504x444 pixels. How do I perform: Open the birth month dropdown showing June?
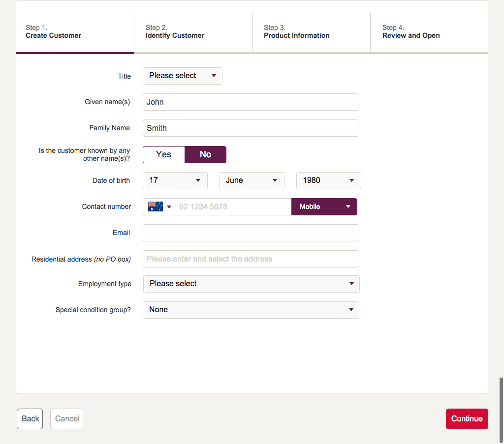click(x=252, y=180)
